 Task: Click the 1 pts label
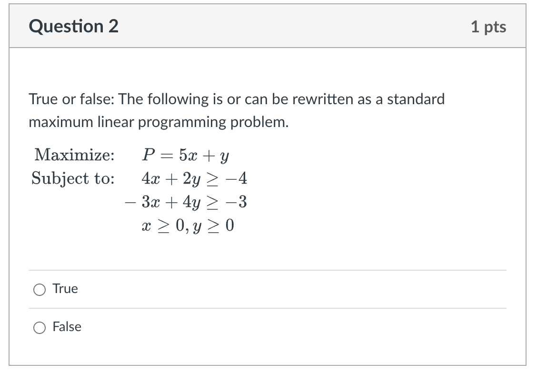point(489,27)
